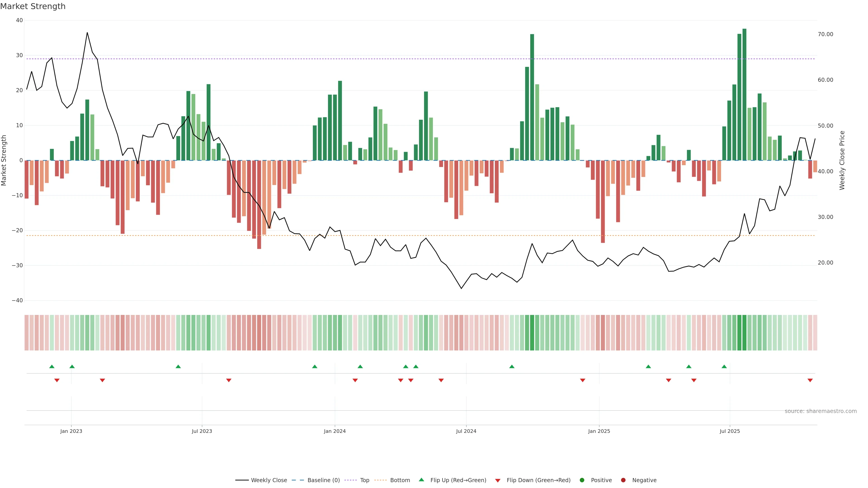Click the Market Strength chart title
Image resolution: width=868 pixels, height=488 pixels.
[33, 6]
